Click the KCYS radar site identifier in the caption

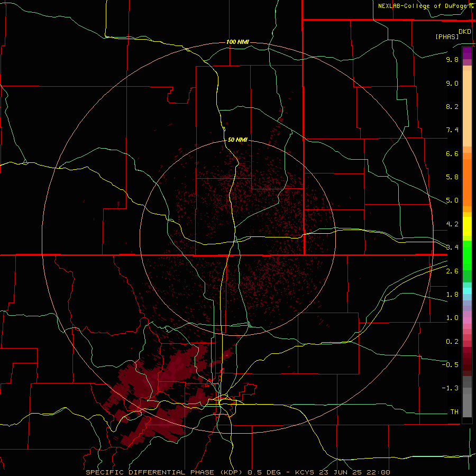tap(306, 472)
